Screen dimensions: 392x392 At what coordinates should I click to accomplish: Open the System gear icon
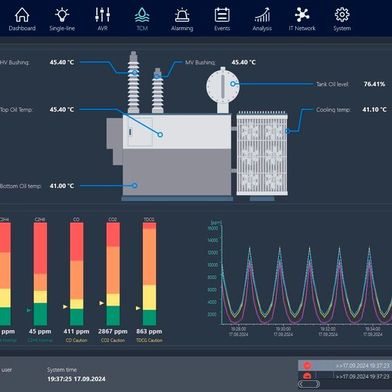pos(342,15)
